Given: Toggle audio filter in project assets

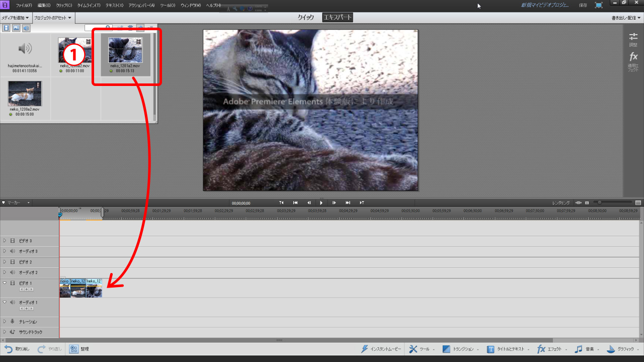Looking at the screenshot, I should pyautogui.click(x=26, y=28).
